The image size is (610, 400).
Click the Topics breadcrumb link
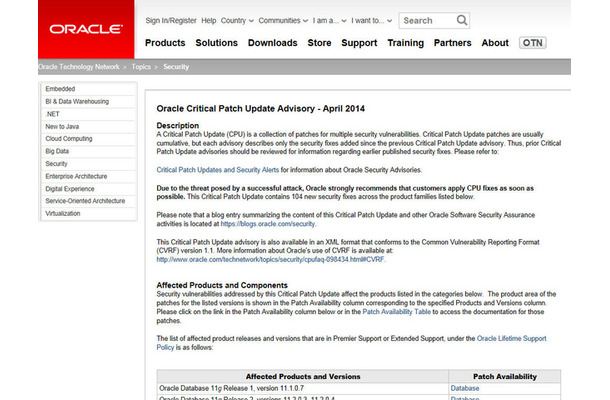[x=137, y=67]
